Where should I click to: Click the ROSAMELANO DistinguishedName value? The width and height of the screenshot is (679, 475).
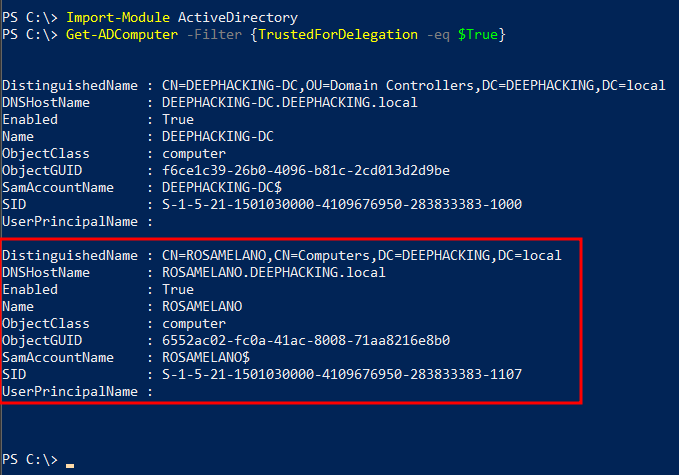(x=361, y=255)
